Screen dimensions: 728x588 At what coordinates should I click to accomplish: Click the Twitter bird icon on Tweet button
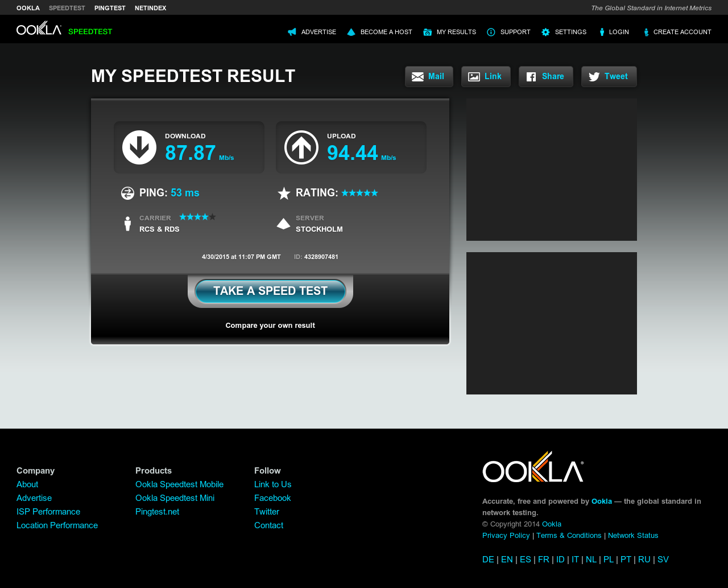pos(594,77)
